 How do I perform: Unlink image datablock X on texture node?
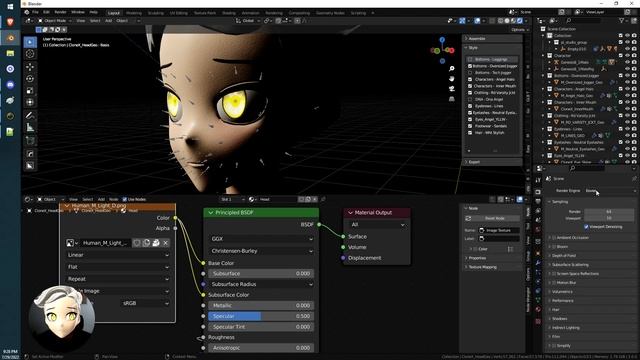tap(166, 243)
